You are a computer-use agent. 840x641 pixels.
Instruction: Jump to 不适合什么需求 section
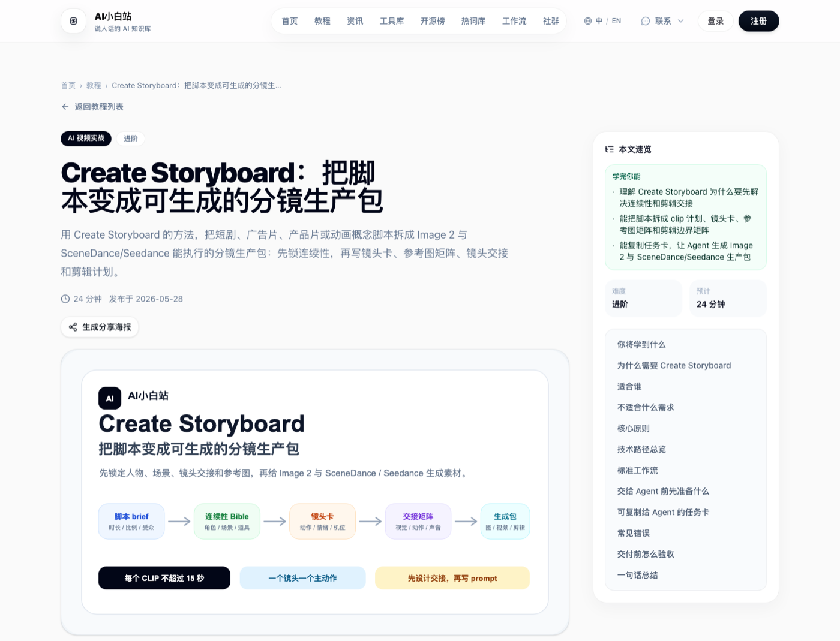[x=646, y=408]
